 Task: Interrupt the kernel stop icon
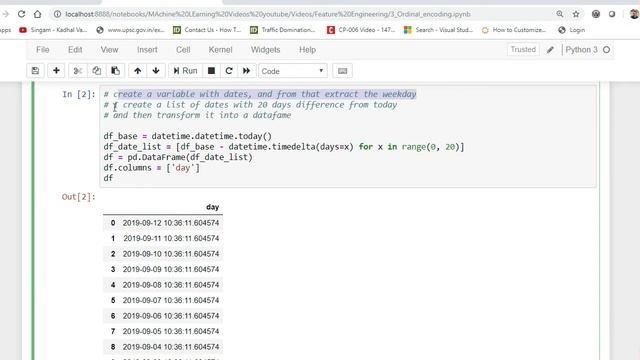pos(211,71)
